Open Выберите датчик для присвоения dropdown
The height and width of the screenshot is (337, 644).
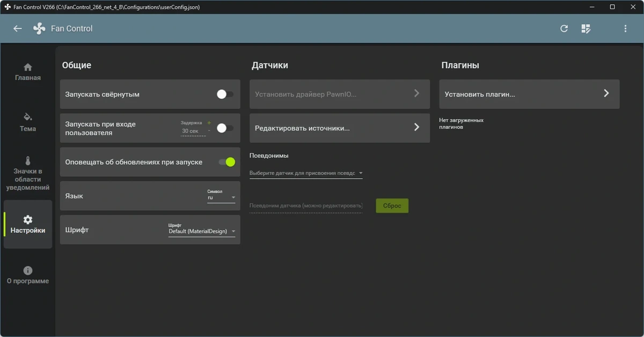[306, 173]
